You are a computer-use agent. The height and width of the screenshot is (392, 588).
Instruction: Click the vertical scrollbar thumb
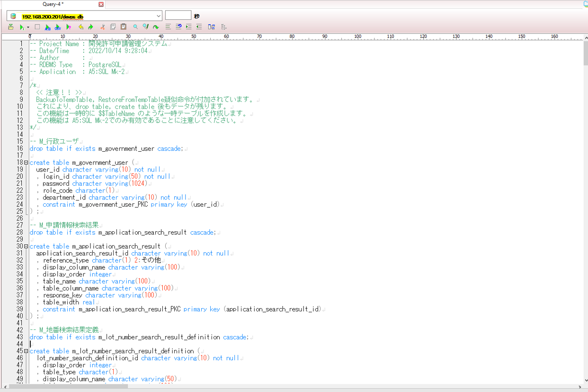585,53
